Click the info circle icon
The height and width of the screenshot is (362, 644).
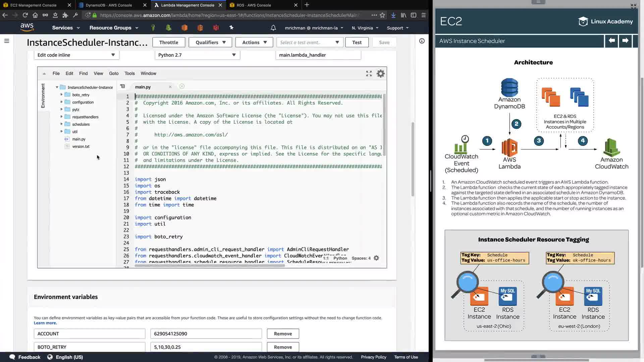[422, 41]
